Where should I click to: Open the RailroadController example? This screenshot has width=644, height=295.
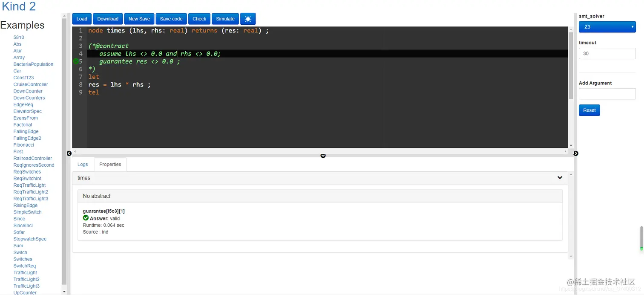33,159
